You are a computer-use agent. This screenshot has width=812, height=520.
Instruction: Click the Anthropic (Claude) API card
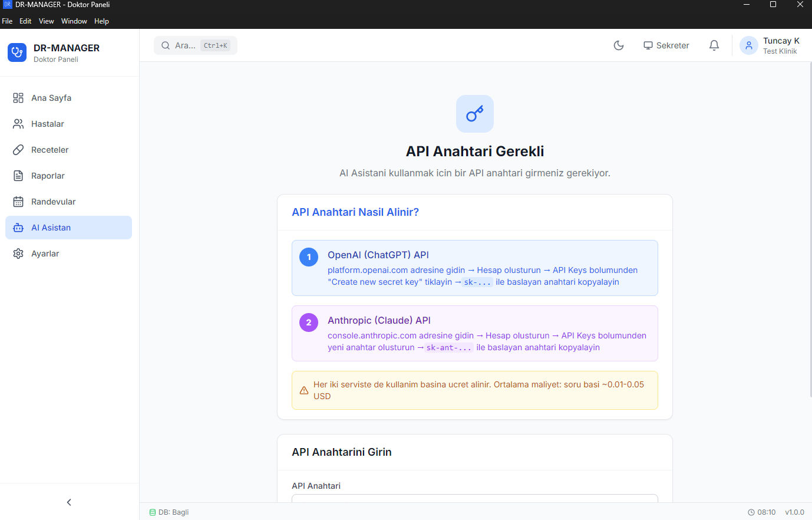pyautogui.click(x=474, y=333)
